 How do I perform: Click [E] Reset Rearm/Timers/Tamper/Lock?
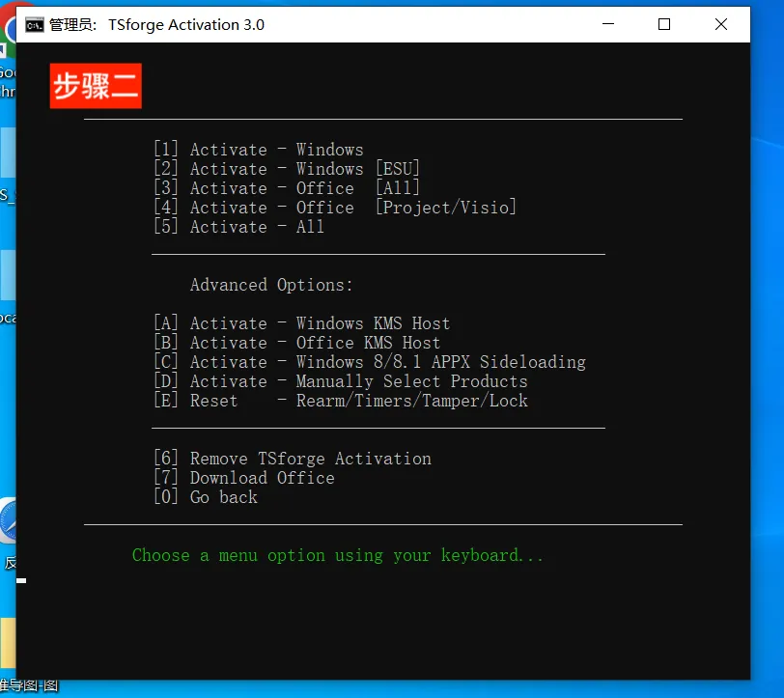coord(340,401)
